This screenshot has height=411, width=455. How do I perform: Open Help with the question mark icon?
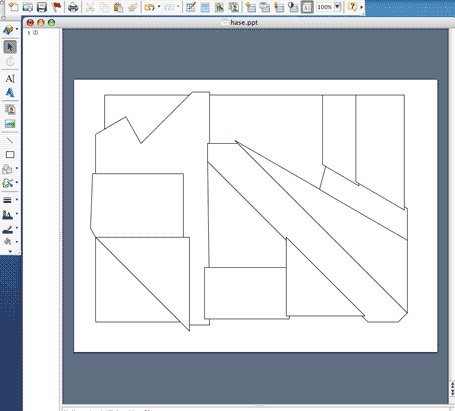(x=352, y=7)
